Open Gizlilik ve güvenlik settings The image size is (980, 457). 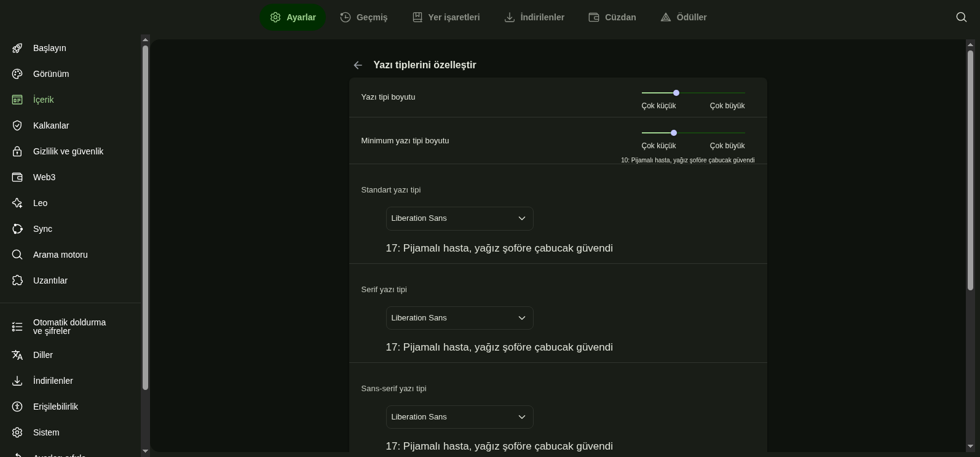[x=68, y=151]
